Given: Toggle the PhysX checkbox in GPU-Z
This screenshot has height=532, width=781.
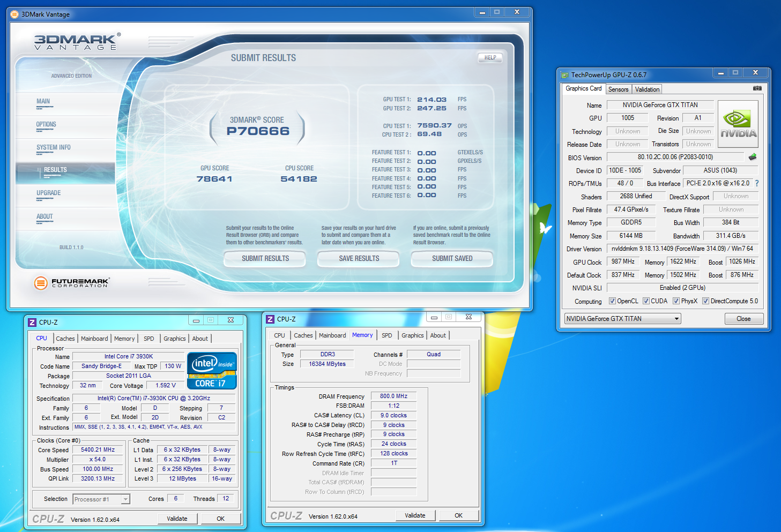Looking at the screenshot, I should 676,301.
